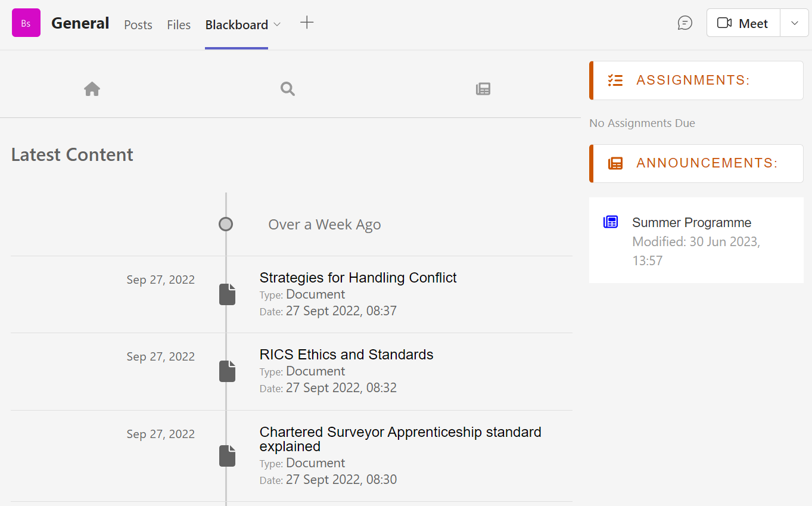This screenshot has width=812, height=506.
Task: Click document icon beside Strategies for Handling Conflict
Action: coord(227,294)
